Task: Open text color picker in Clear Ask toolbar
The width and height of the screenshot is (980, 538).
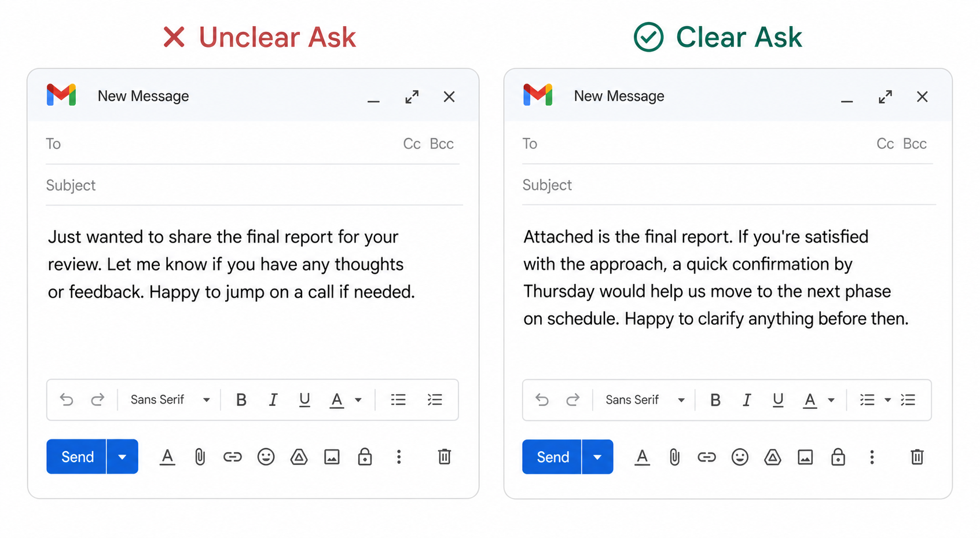Action: [x=818, y=400]
